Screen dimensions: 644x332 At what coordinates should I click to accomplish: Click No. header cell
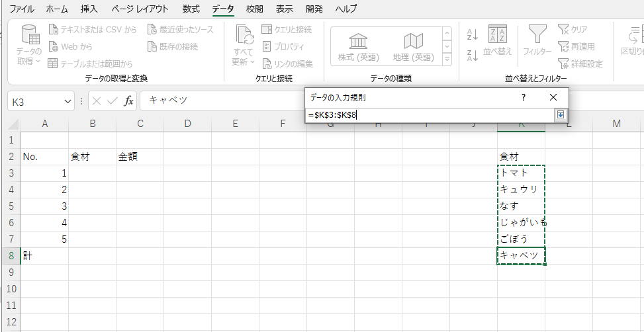pos(45,156)
